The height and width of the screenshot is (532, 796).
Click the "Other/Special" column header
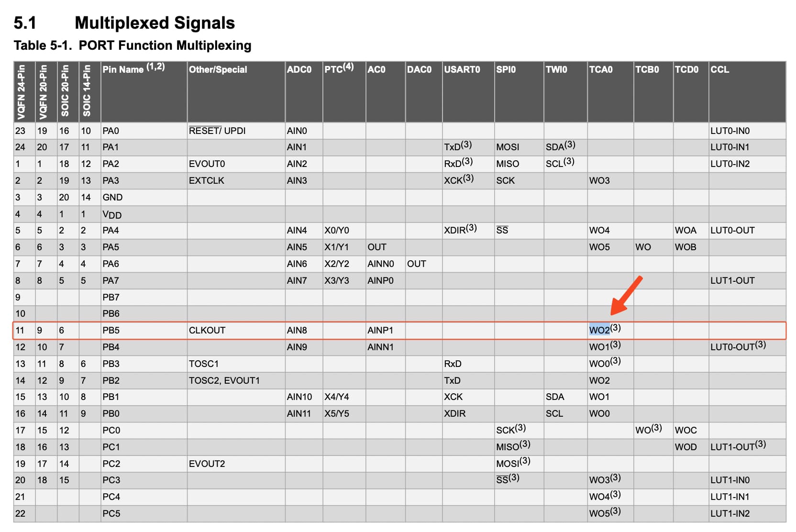click(x=218, y=69)
